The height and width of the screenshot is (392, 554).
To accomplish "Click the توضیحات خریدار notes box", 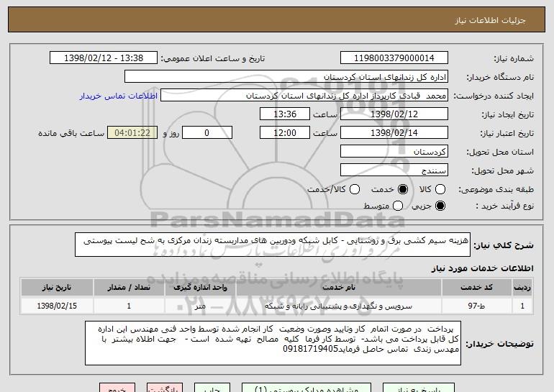I will tap(273, 343).
